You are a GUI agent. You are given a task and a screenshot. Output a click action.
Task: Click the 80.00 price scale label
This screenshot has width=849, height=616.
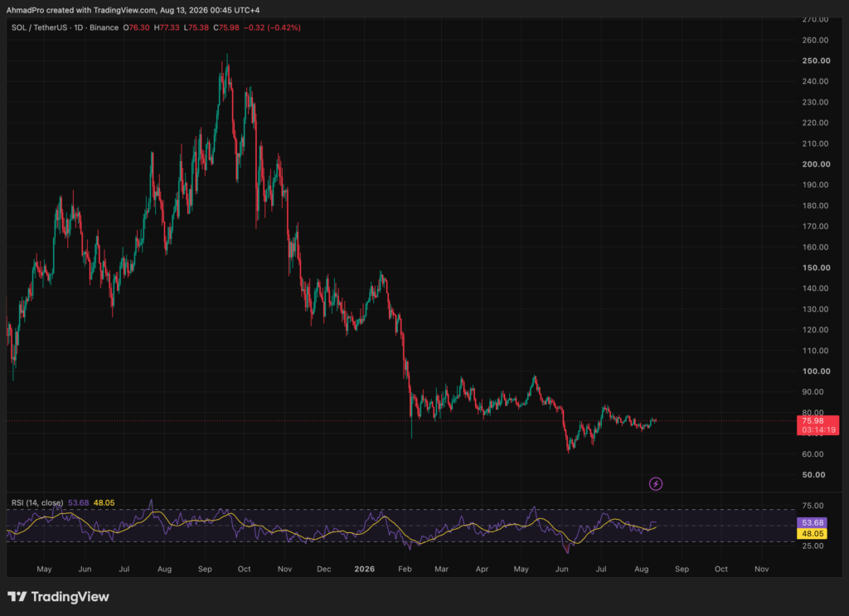(x=813, y=412)
